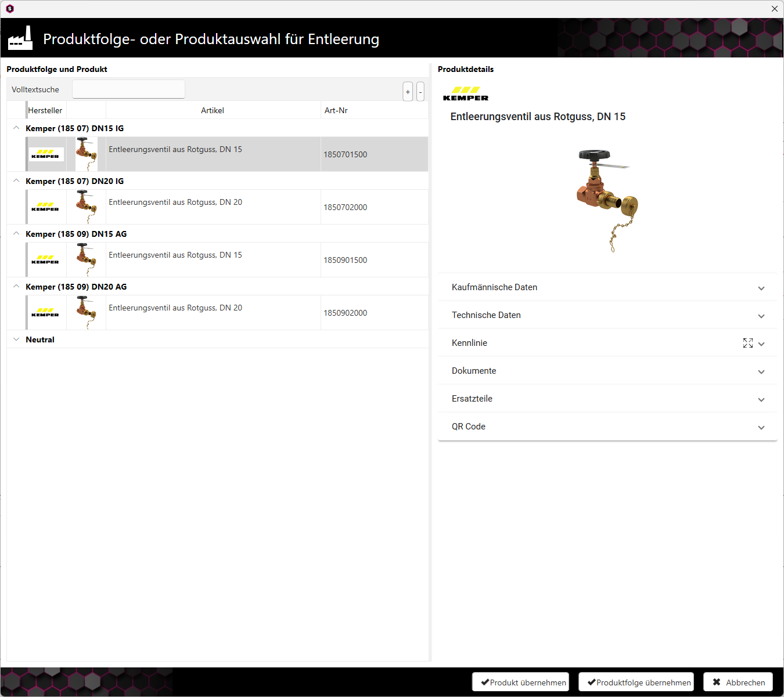784x697 pixels.
Task: Expand the Kennlinie section chevron
Action: click(761, 344)
